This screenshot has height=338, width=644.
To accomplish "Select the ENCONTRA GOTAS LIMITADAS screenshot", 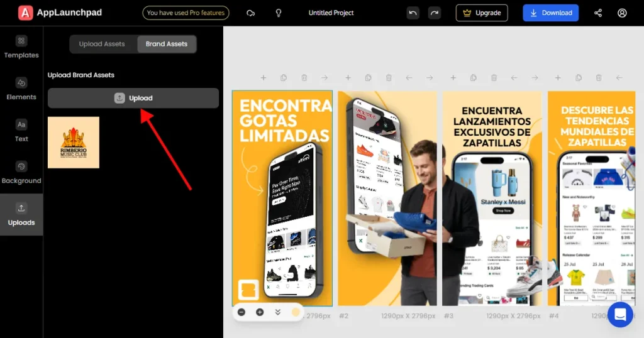I will click(x=282, y=199).
